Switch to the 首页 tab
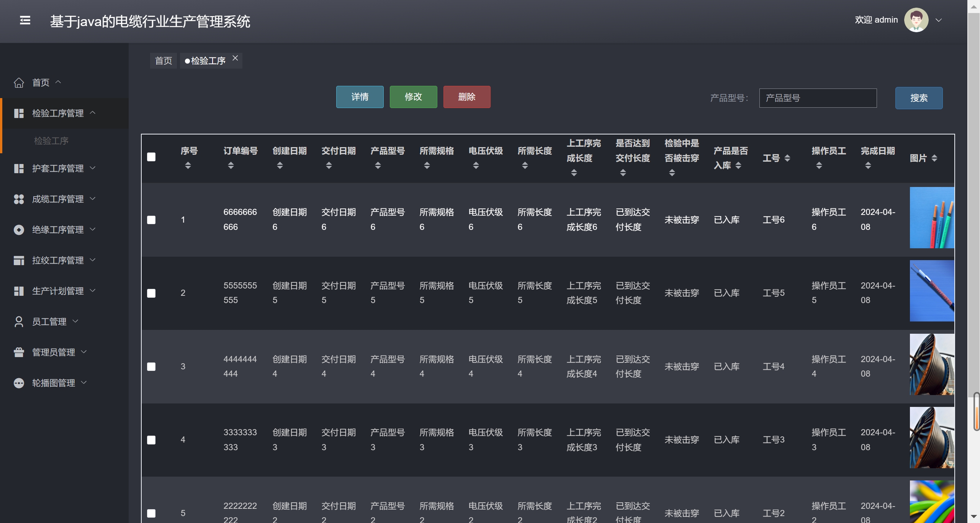 [x=164, y=61]
